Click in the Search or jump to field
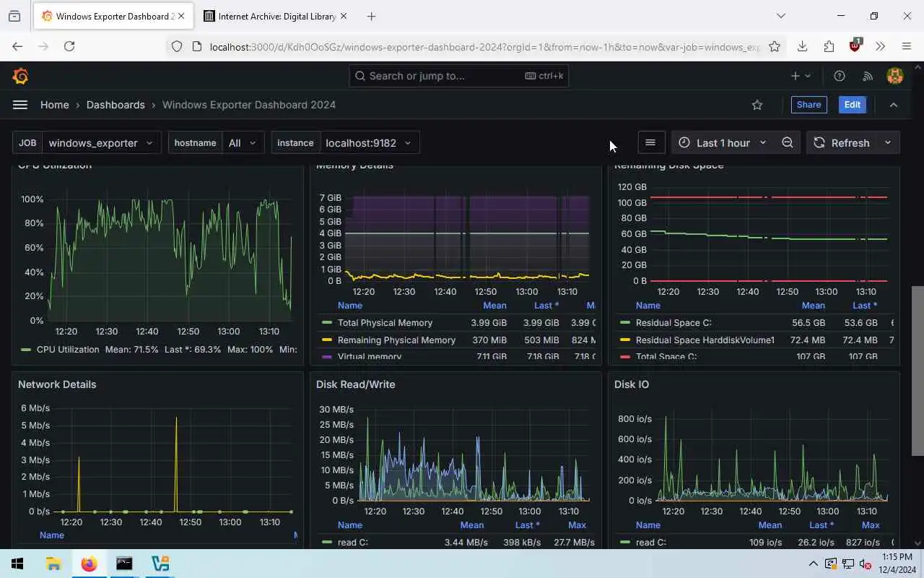 coord(459,76)
